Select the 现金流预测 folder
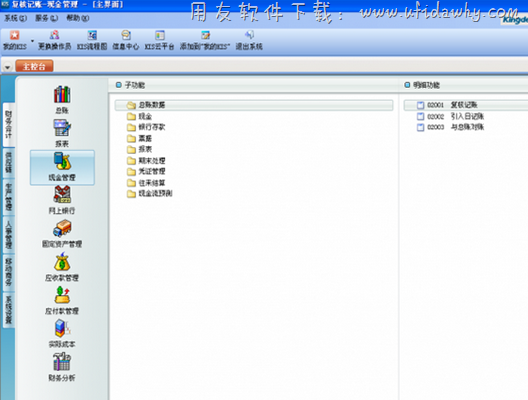Viewport: 528px width, 400px height. click(150, 194)
